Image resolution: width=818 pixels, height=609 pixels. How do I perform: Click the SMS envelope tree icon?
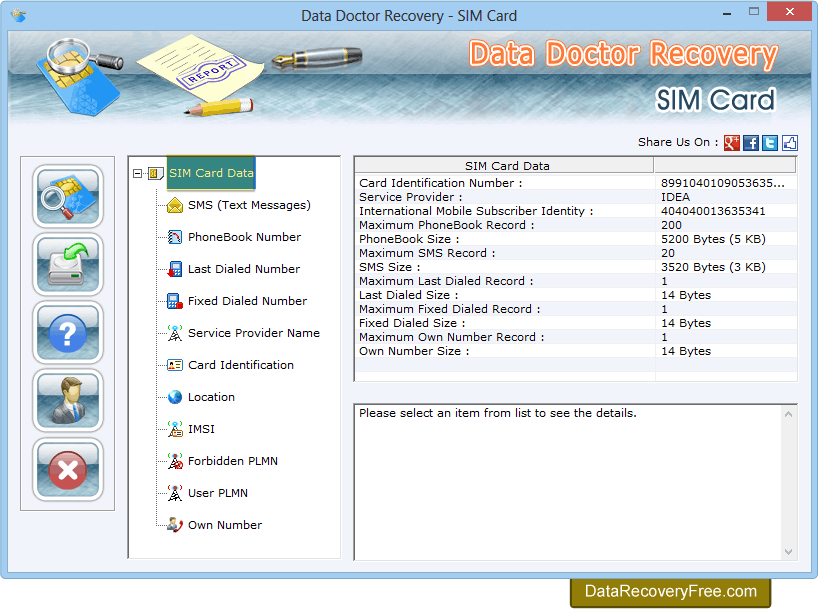[x=175, y=205]
